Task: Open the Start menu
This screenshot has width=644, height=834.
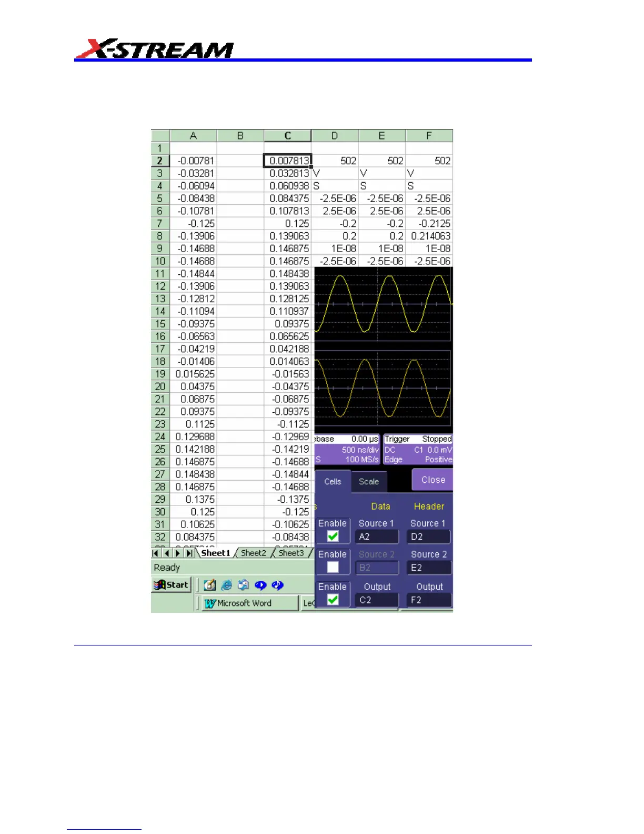Action: [x=172, y=585]
